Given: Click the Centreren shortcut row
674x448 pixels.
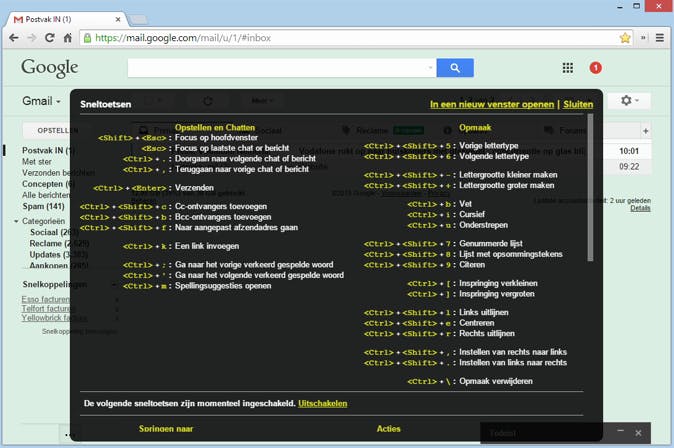Looking at the screenshot, I should (x=429, y=323).
